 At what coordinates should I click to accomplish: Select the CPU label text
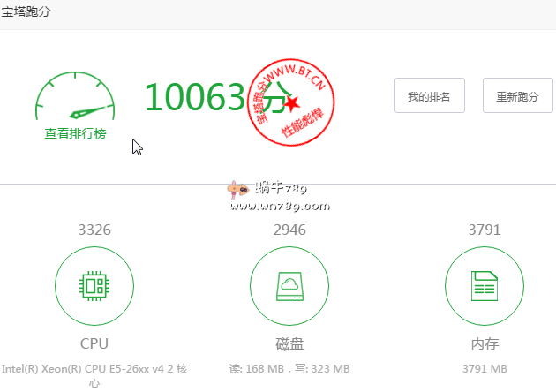[94, 343]
